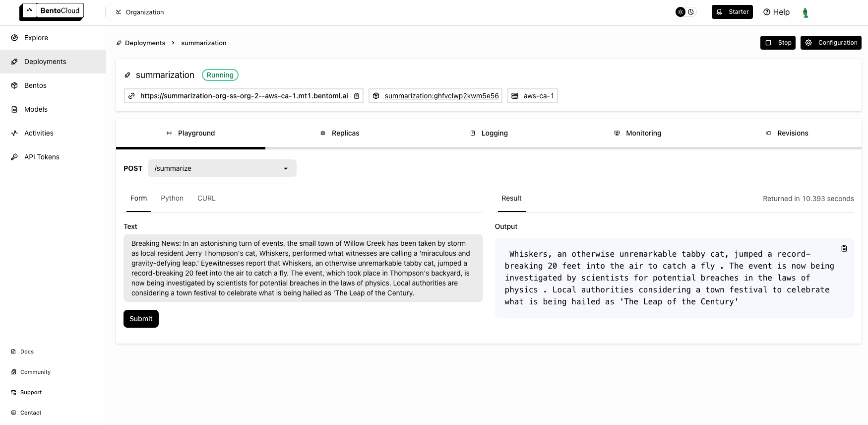Image resolution: width=868 pixels, height=425 pixels.
Task: Open Models in sidebar
Action: [x=53, y=109]
